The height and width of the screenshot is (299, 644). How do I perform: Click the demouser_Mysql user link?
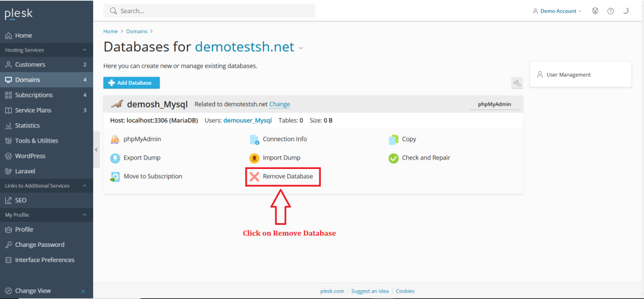click(x=248, y=121)
